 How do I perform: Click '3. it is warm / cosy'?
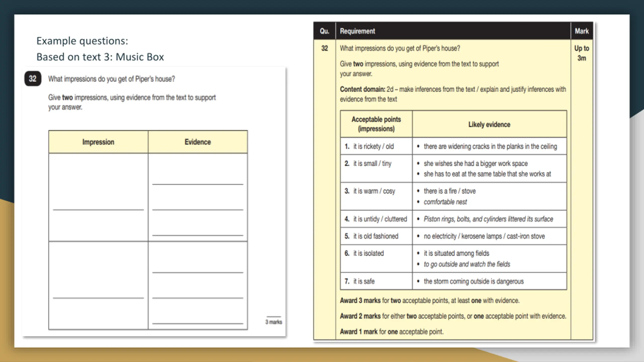[x=370, y=191]
